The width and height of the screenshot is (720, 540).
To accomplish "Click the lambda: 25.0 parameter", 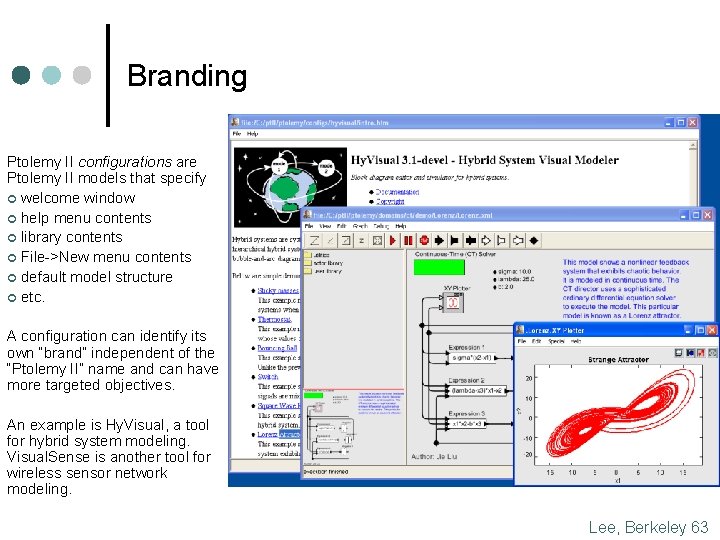I will [514, 279].
